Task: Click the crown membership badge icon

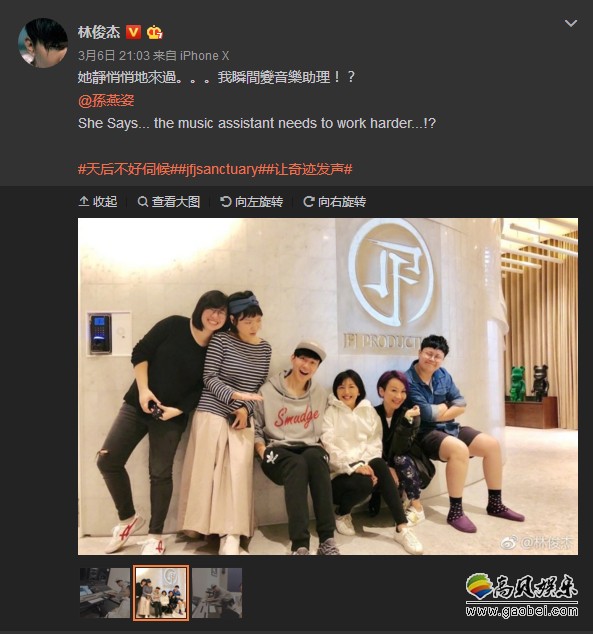Action: point(154,32)
